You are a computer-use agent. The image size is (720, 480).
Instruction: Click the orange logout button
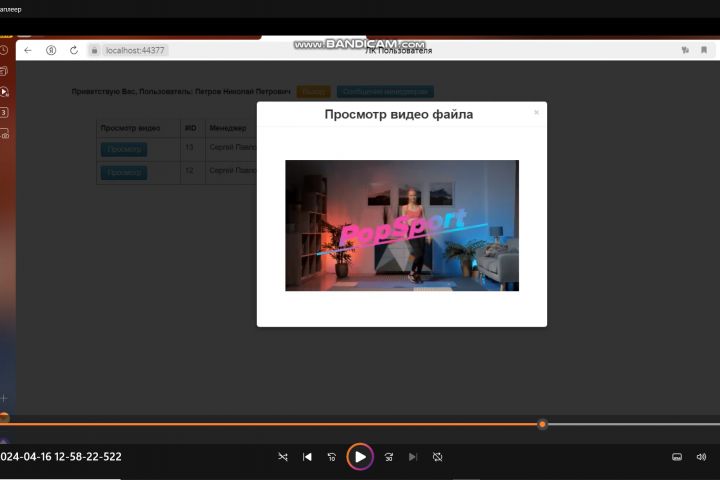[x=314, y=91]
